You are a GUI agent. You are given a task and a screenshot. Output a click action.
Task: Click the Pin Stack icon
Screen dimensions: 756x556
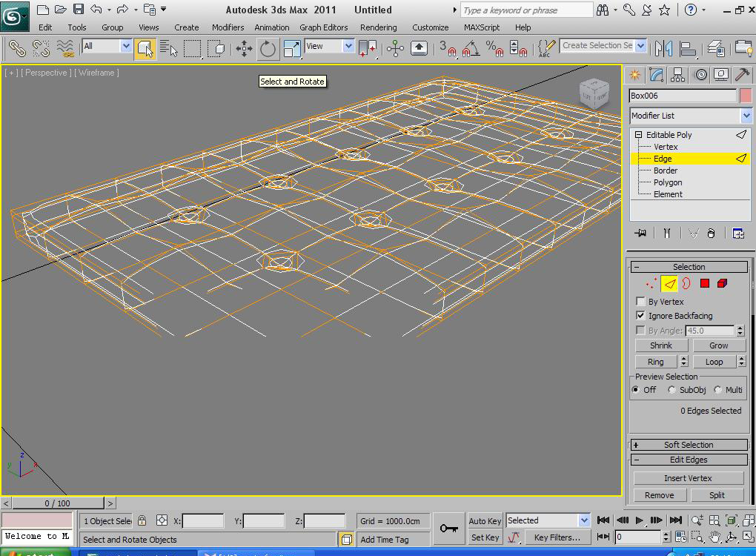tap(640, 234)
